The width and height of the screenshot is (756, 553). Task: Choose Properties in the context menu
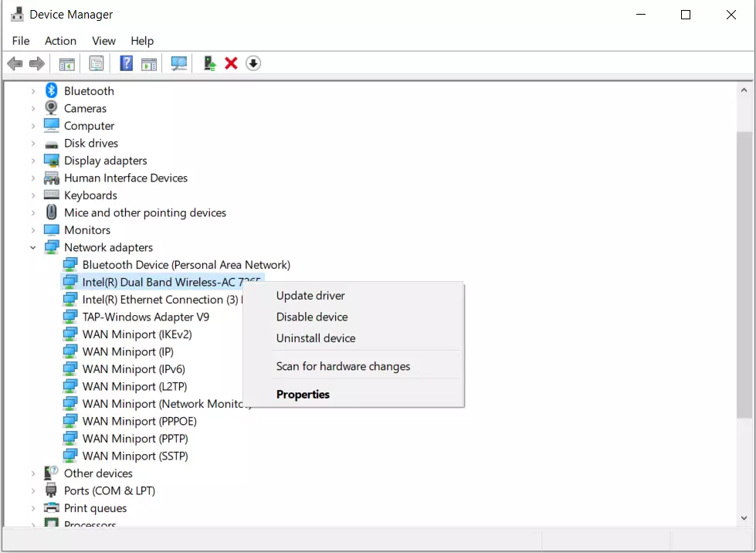303,394
